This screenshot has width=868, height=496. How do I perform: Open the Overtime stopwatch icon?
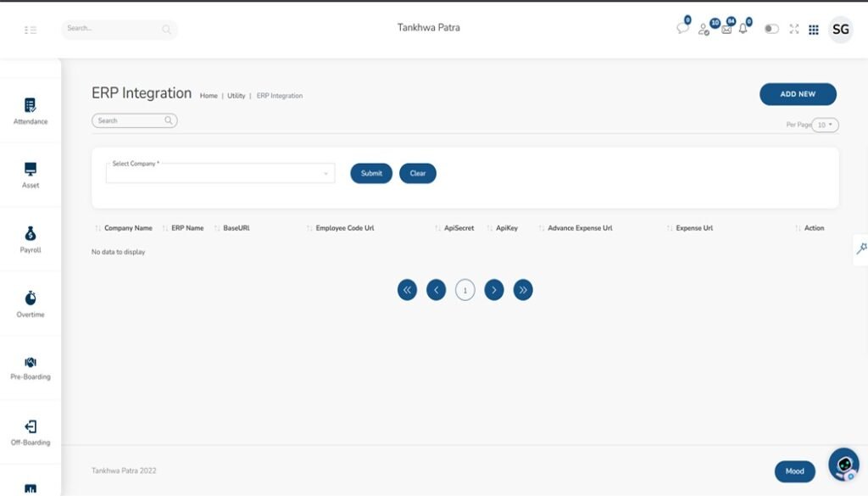(x=31, y=298)
